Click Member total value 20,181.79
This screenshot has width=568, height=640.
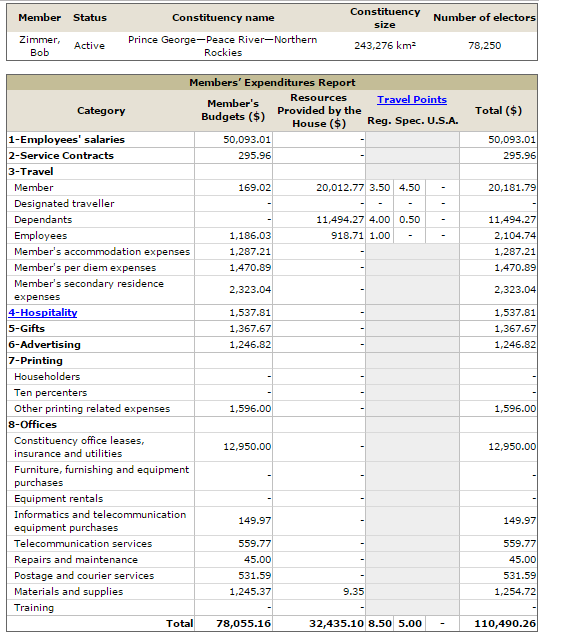click(512, 188)
